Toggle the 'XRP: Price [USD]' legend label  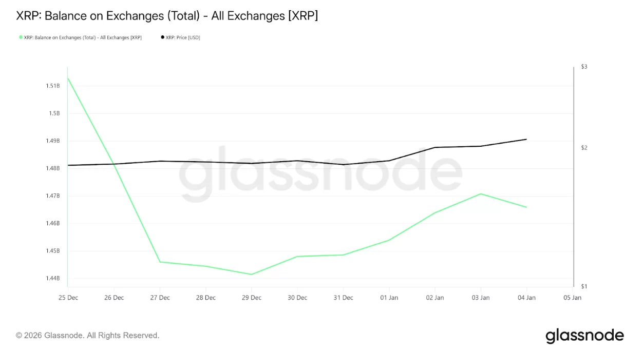(x=183, y=37)
